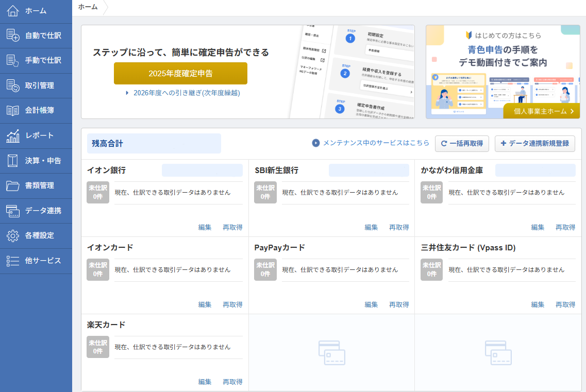Click the 2025年度確定申告 button

click(x=180, y=74)
